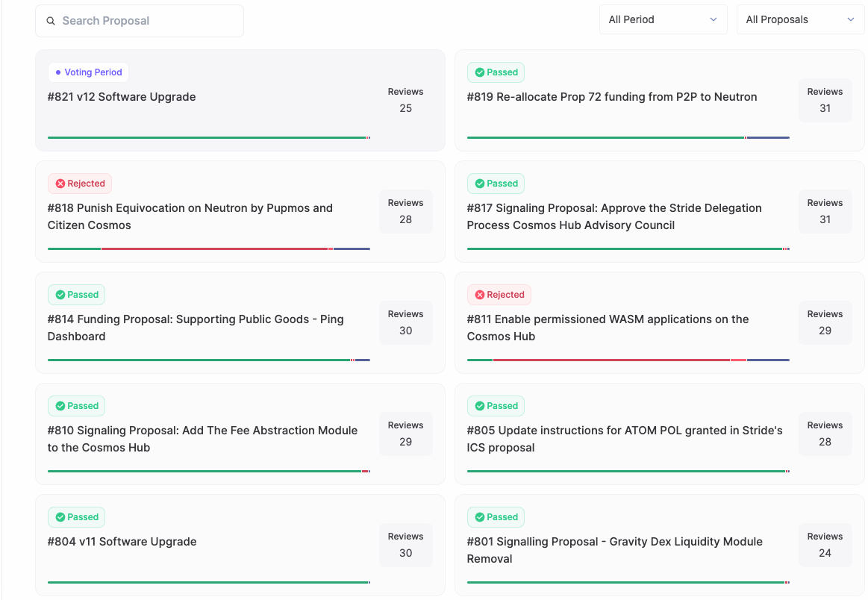Viewport: 868px width, 600px height.
Task: Open the All Proposals dropdown
Action: pos(801,19)
